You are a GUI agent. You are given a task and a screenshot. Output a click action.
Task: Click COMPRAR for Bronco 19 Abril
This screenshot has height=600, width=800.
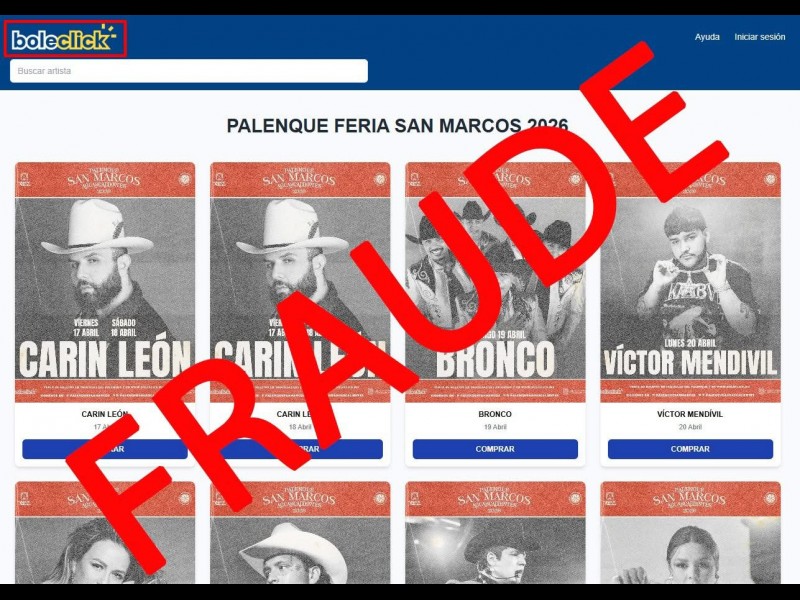click(x=495, y=449)
